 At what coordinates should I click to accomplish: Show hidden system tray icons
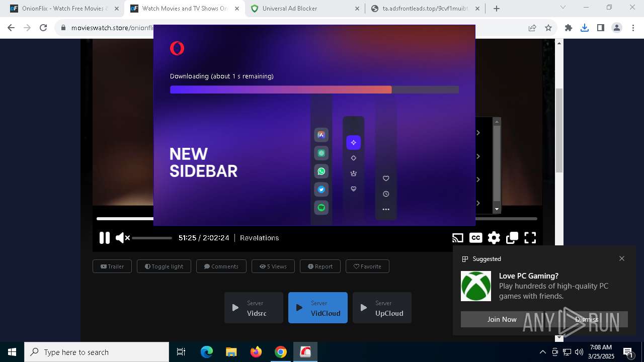tap(542, 352)
